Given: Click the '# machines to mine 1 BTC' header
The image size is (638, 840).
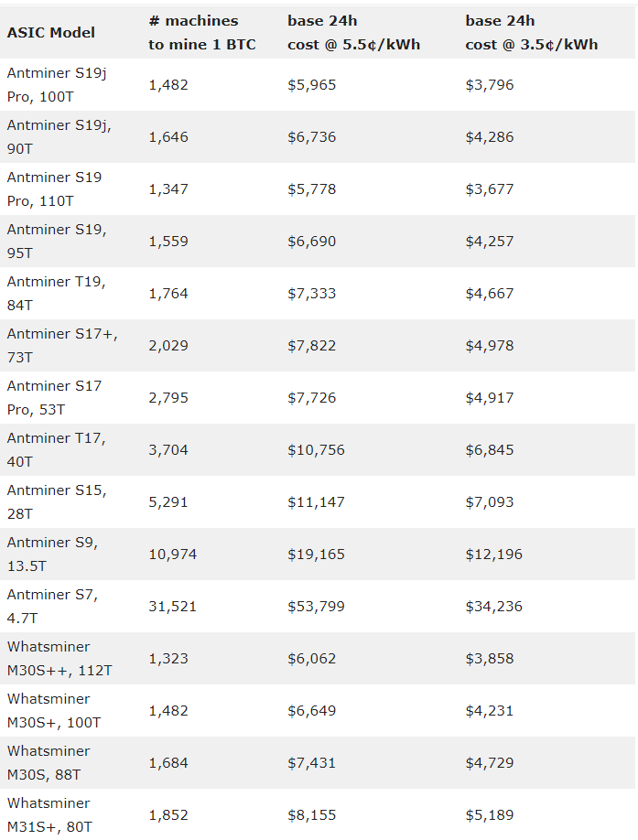Looking at the screenshot, I should (x=201, y=33).
